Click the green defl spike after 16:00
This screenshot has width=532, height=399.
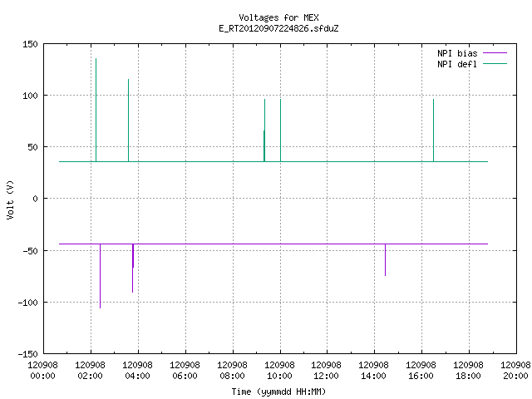coord(433,131)
